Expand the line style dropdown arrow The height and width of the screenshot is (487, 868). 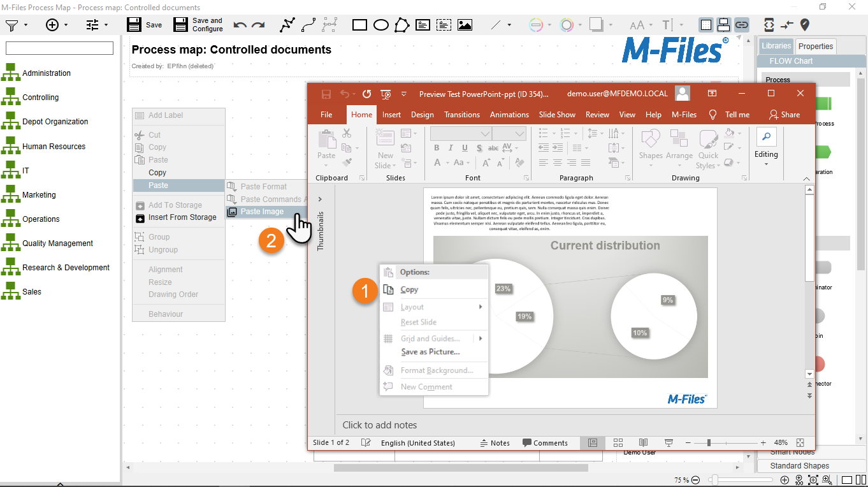[x=509, y=25]
